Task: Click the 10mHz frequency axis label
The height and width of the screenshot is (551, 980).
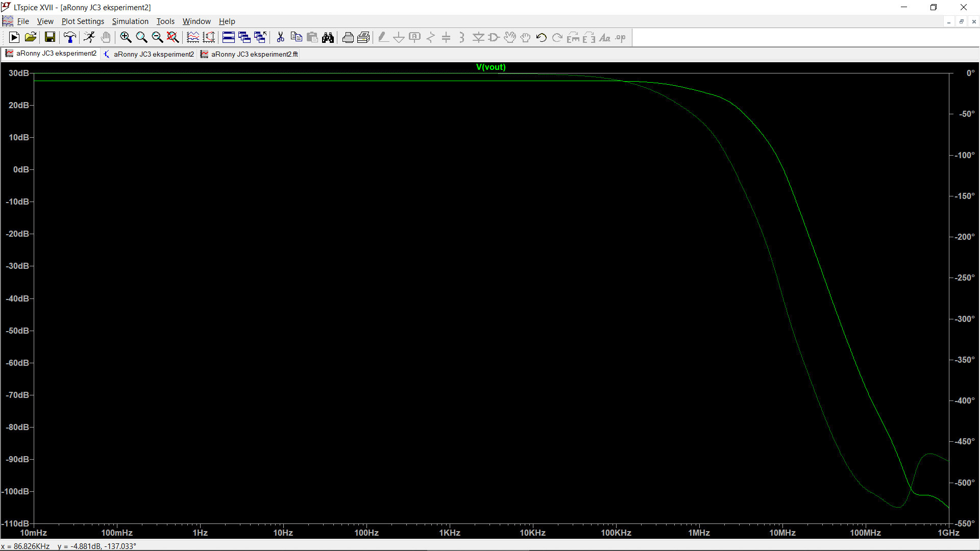Action: 34,533
